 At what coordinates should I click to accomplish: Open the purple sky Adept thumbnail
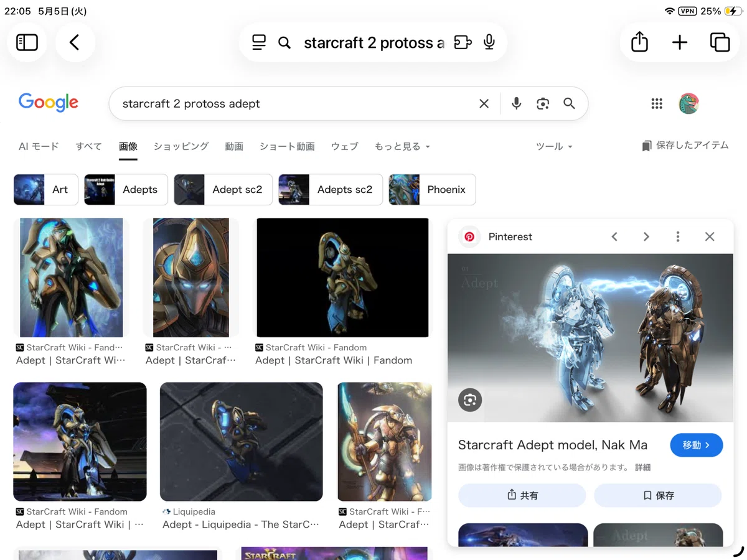[80, 442]
